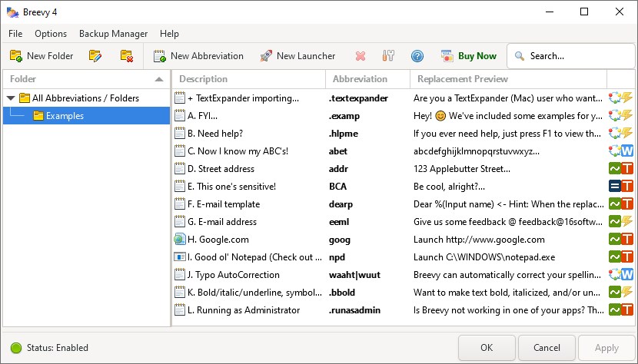Sort by the Abbreviation column header
Image resolution: width=638 pixels, height=364 pixels.
click(368, 79)
